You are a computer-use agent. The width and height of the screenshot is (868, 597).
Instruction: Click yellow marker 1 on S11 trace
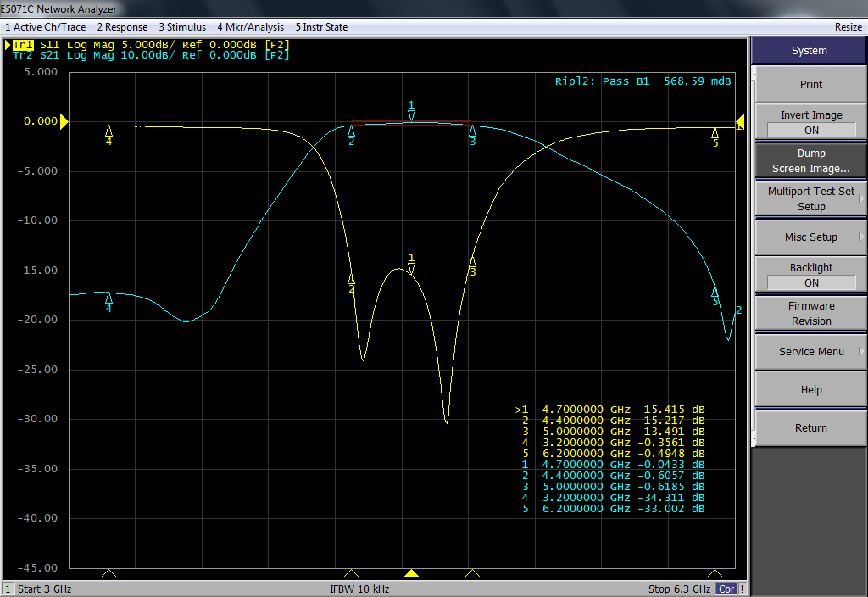(411, 269)
